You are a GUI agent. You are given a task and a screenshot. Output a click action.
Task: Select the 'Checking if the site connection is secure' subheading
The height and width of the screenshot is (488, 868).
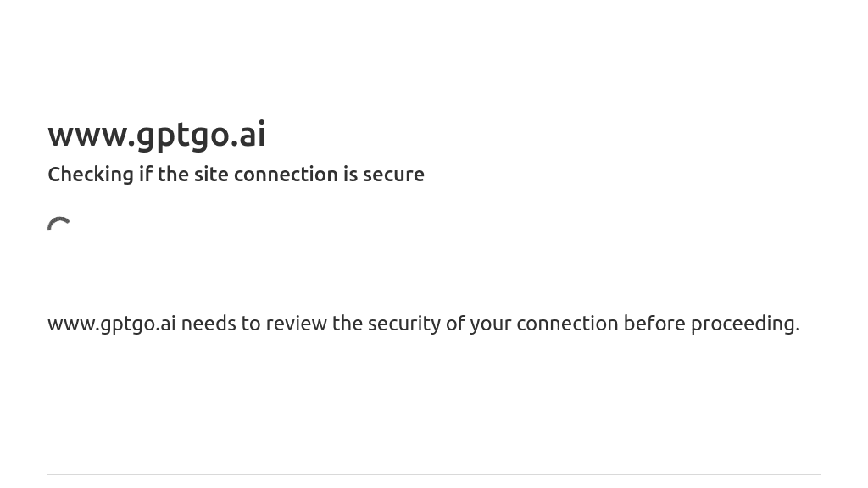[x=236, y=175]
